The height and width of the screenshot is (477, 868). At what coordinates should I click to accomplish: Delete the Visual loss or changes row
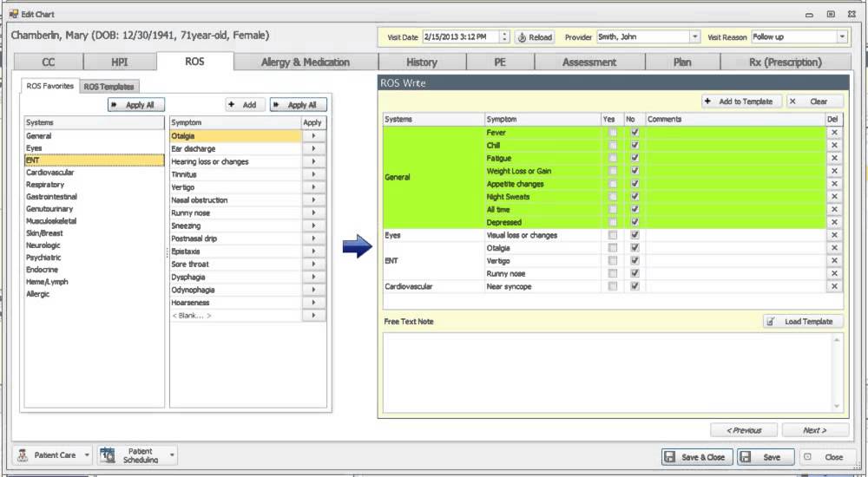pos(834,235)
